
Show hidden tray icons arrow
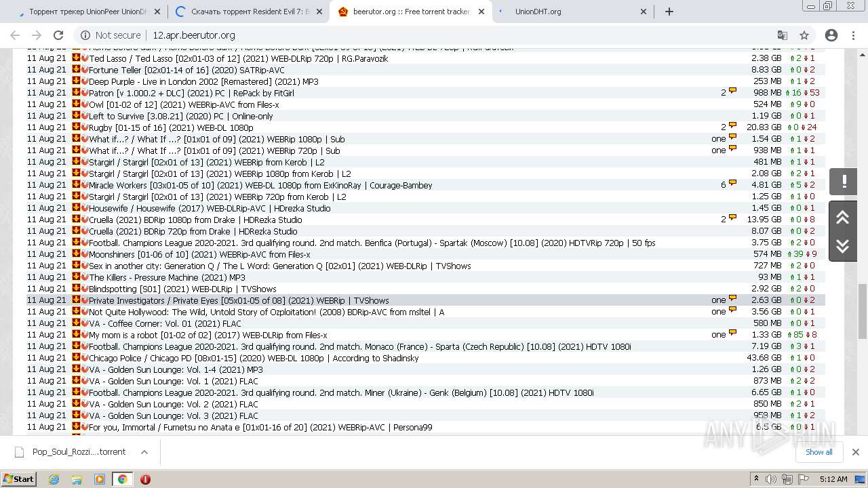point(756,479)
